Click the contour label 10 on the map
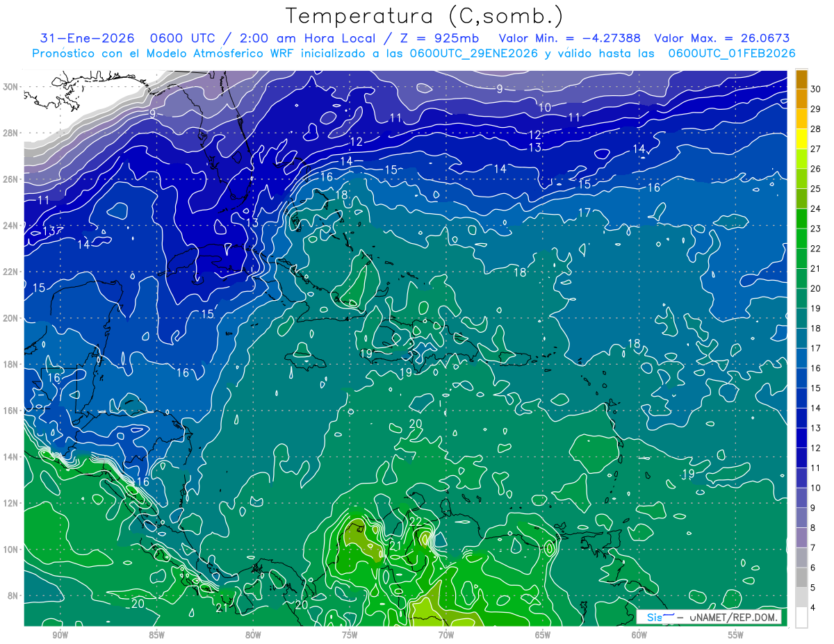The height and width of the screenshot is (644, 834). pyautogui.click(x=544, y=107)
